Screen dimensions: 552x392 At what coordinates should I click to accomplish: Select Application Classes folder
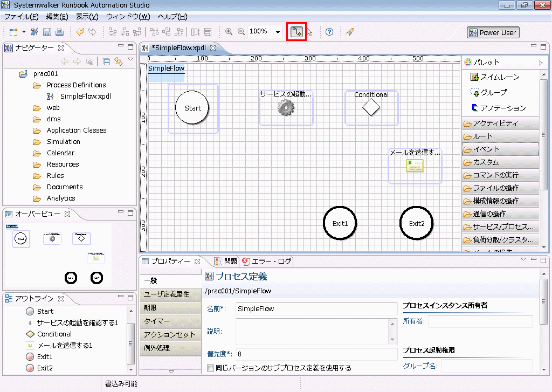(x=77, y=130)
